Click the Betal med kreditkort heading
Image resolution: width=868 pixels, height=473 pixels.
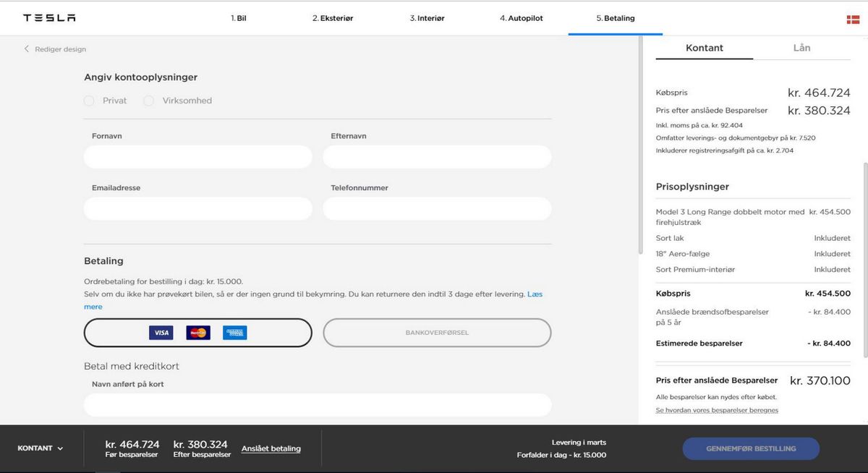[132, 367]
